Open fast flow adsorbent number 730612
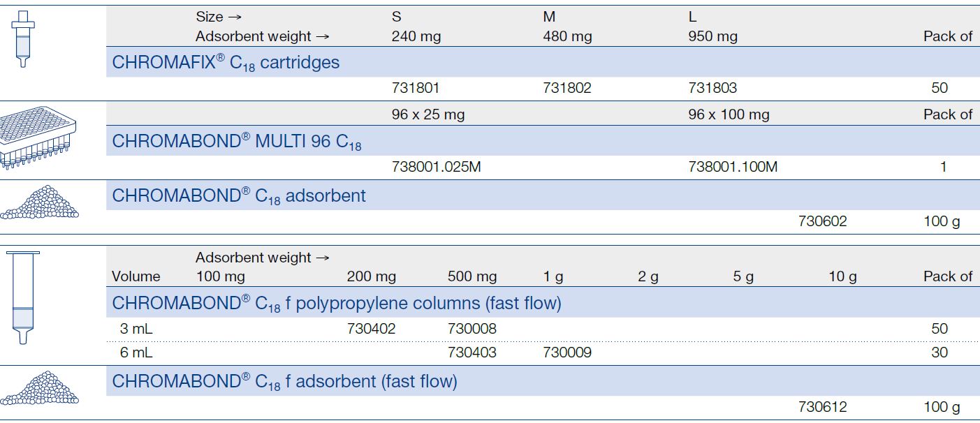The width and height of the screenshot is (980, 423). point(822,407)
